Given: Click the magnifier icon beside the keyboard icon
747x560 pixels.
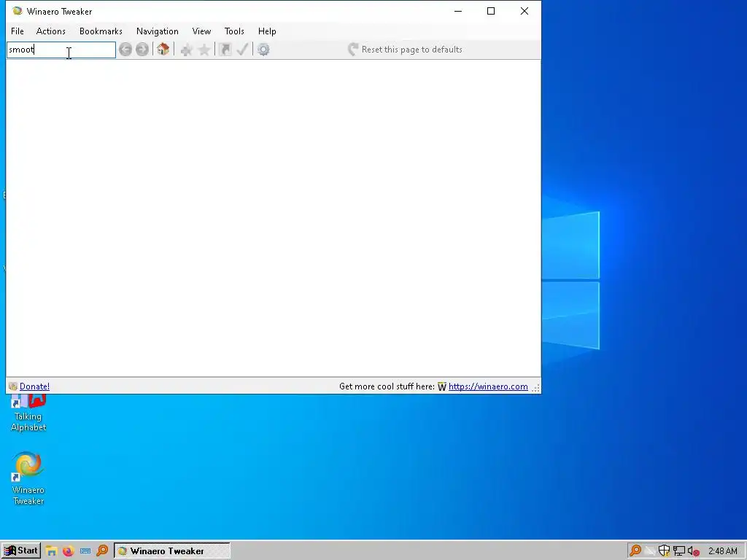Looking at the screenshot, I should (102, 551).
